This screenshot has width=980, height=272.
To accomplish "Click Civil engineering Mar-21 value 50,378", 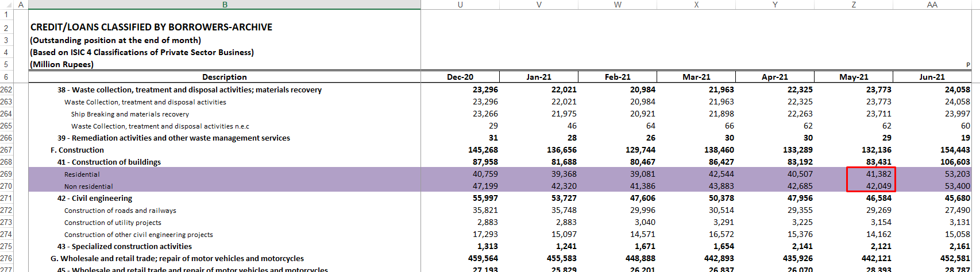I will [721, 198].
